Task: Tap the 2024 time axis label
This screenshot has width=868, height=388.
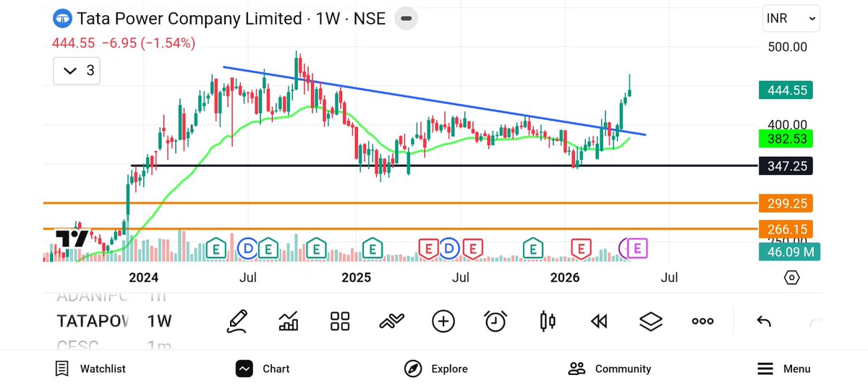Action: coord(143,277)
